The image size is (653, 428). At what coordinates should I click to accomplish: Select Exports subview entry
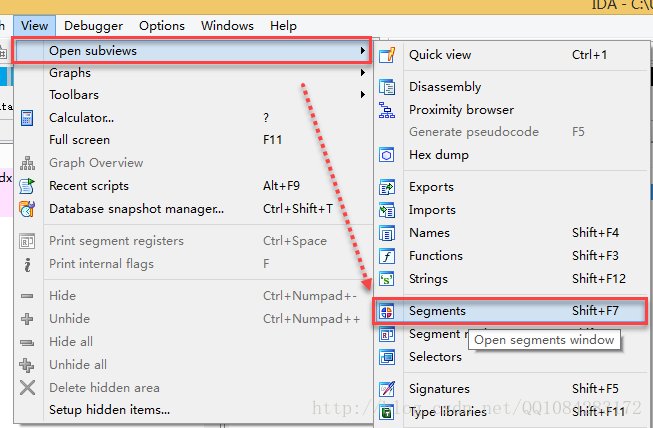click(512, 187)
